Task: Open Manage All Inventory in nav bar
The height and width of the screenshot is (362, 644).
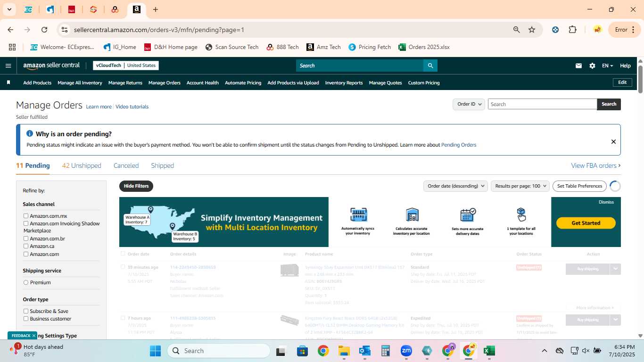Action: 80,82
